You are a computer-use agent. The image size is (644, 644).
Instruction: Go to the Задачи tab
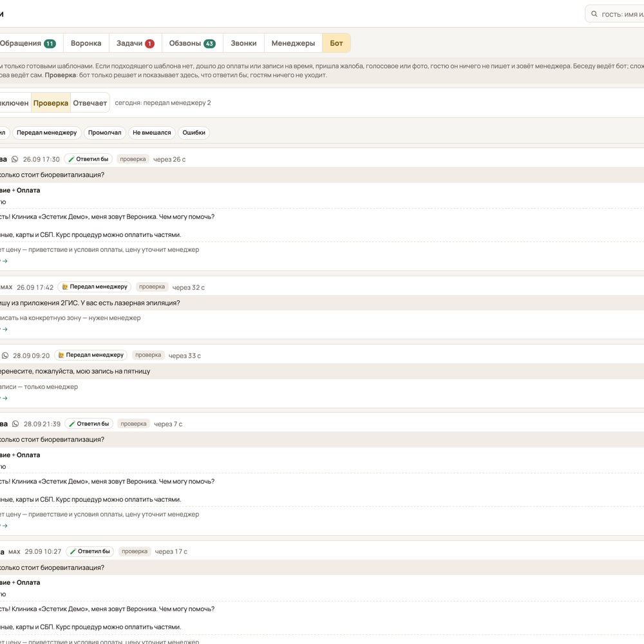point(135,43)
